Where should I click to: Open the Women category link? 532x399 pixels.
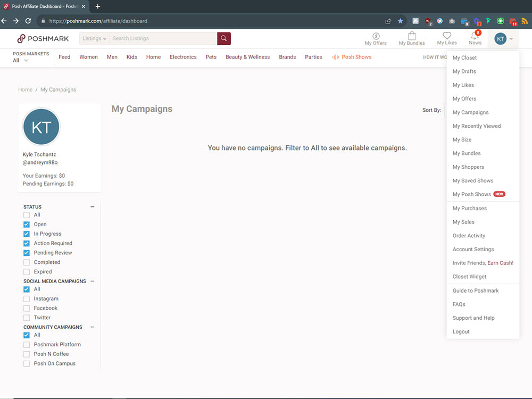click(x=88, y=57)
